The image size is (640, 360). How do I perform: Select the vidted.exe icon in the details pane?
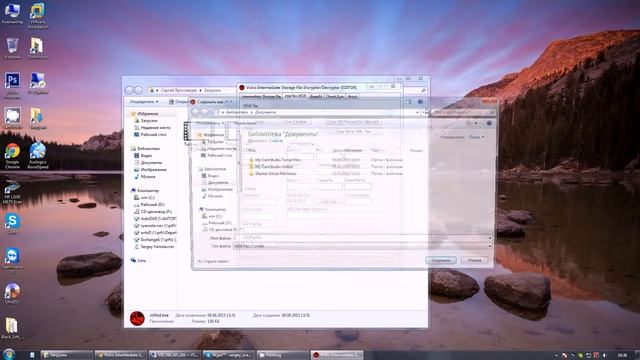[x=137, y=318]
